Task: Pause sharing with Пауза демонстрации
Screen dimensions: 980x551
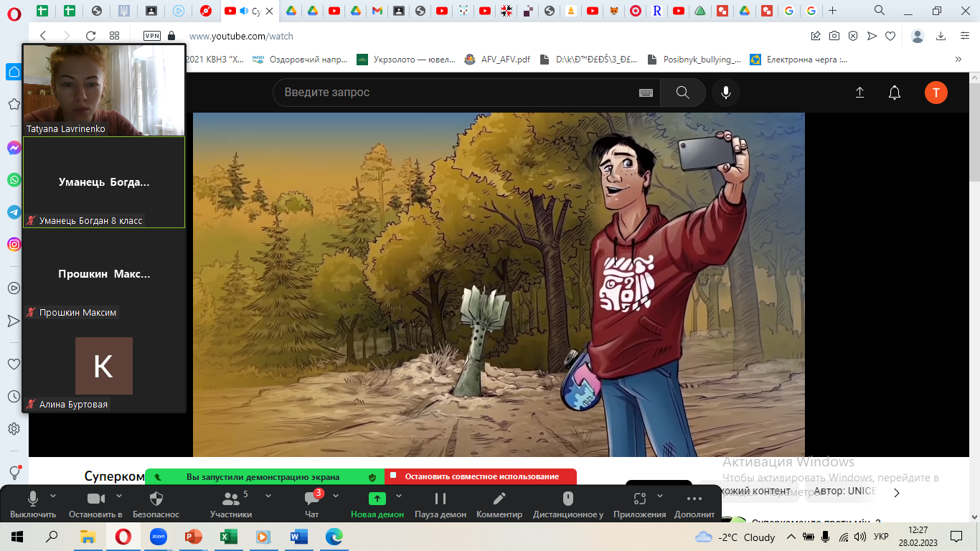Action: point(440,504)
